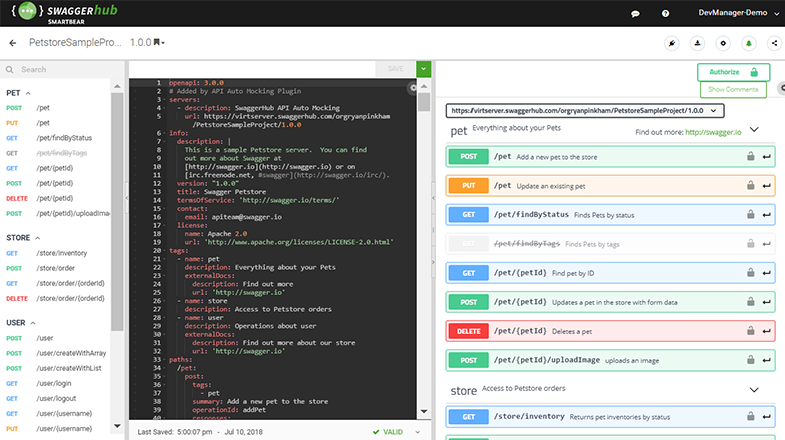Click the code editor vertical scrollbar thumb
The image size is (785, 440).
(424, 102)
